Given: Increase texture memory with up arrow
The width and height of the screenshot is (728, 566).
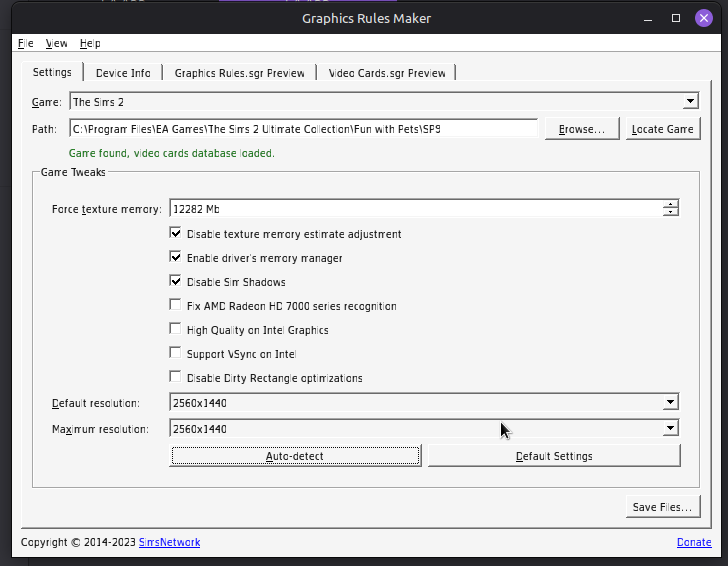Looking at the screenshot, I should [x=670, y=204].
